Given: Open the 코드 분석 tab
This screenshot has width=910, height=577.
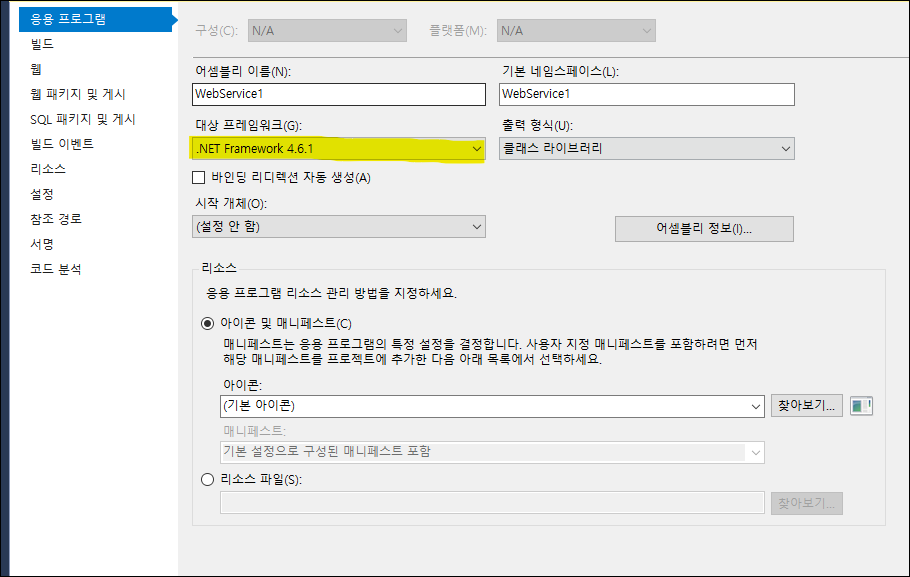Looking at the screenshot, I should tap(56, 269).
